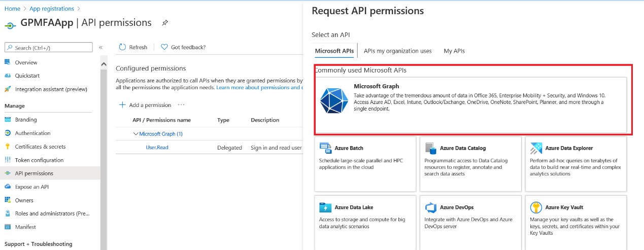Collapse the Microsoft Graph (1) permissions group

click(x=135, y=134)
